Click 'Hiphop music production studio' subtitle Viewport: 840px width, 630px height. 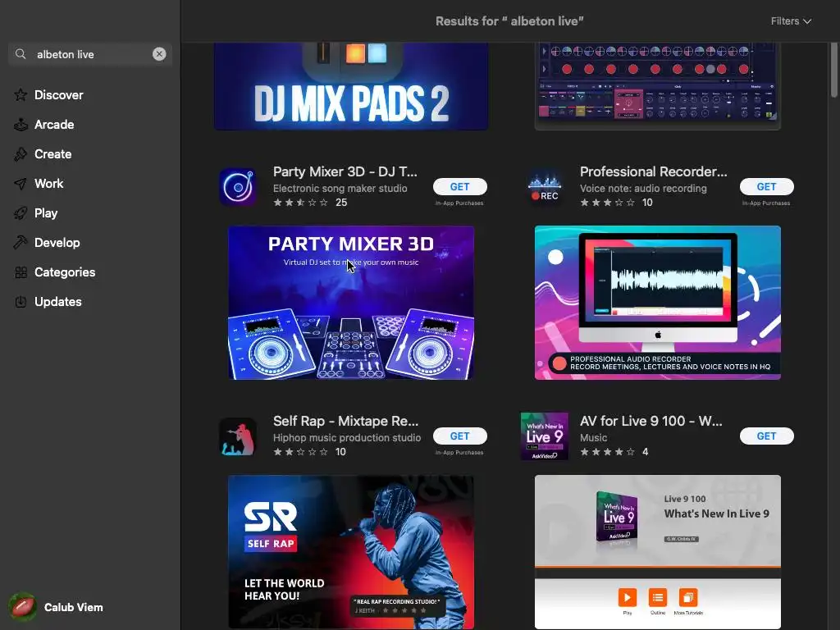coord(347,438)
